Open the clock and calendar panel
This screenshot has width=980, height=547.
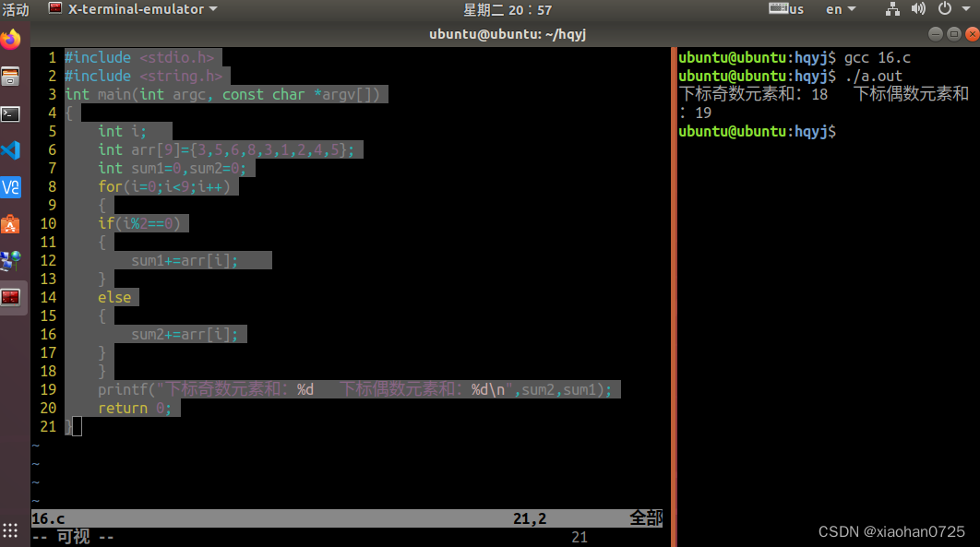click(x=508, y=9)
